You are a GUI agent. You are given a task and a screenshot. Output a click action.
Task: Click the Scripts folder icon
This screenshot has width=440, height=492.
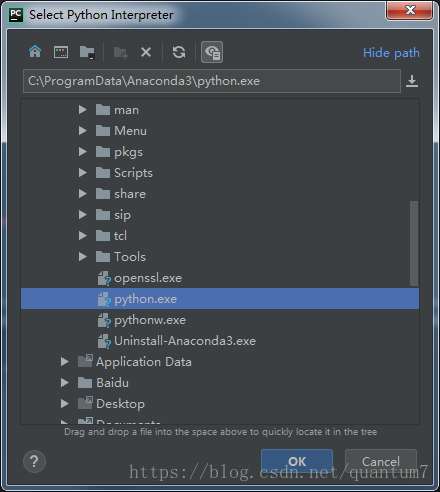[103, 173]
